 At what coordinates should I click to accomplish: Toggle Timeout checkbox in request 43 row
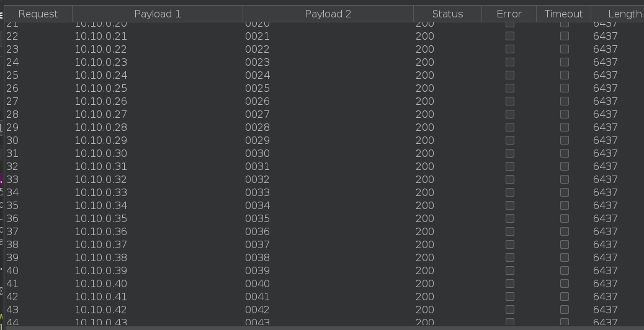coord(565,310)
